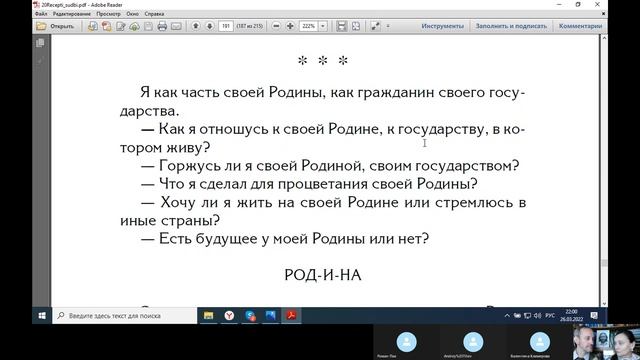Open the Заполнить и подписать panel
The image size is (640, 360).
point(511,26)
